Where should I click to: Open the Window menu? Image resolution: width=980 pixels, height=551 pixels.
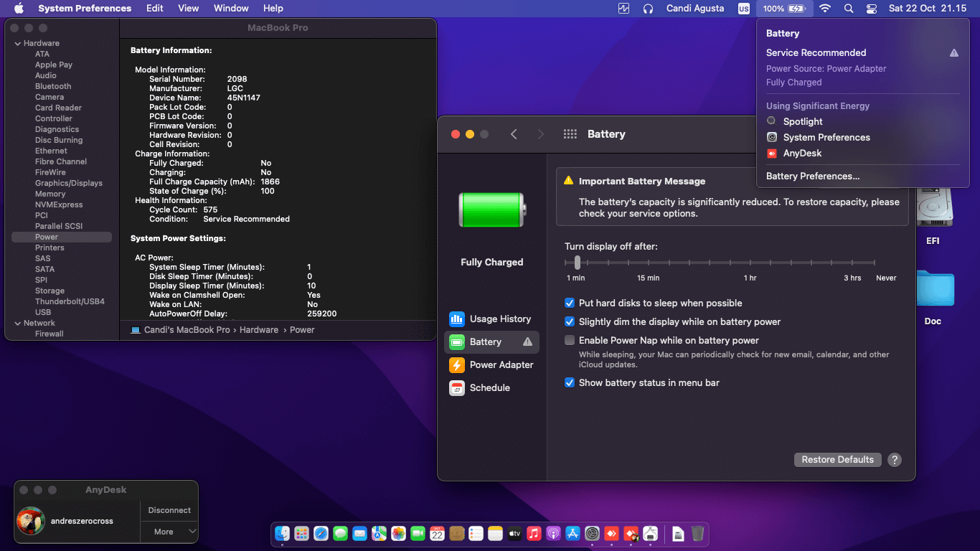pos(231,9)
